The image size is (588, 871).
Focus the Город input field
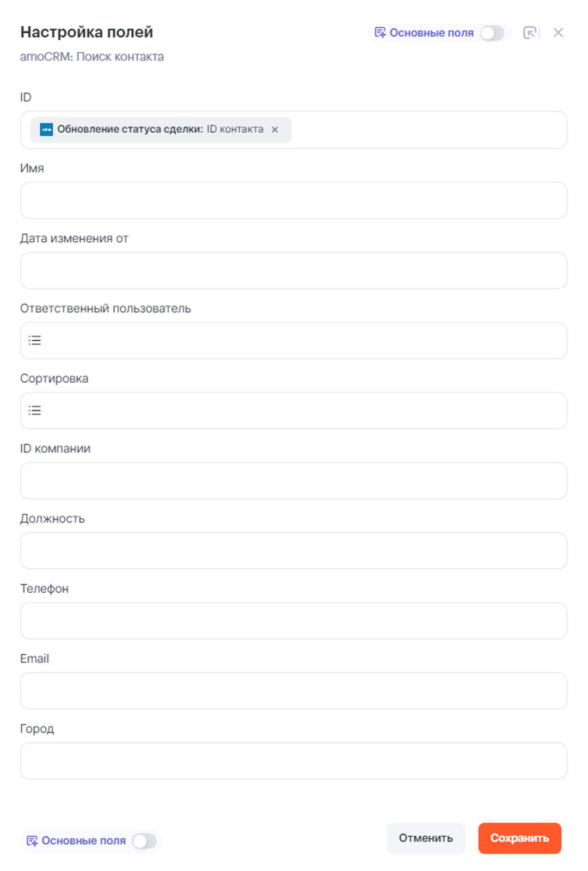(x=294, y=761)
